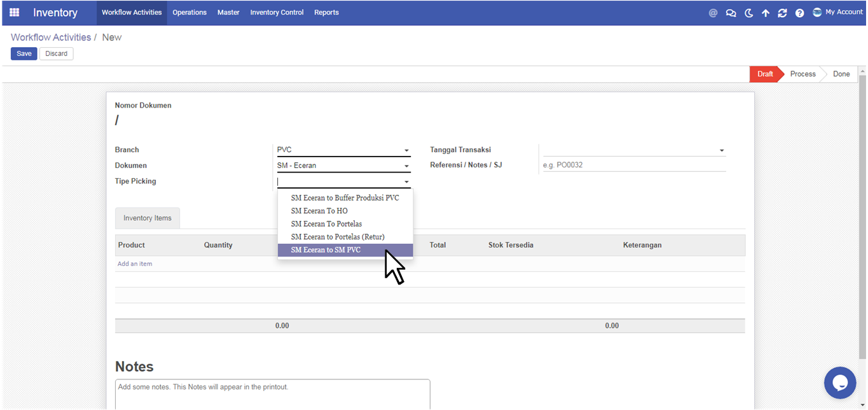Image resolution: width=868 pixels, height=410 pixels.
Task: Click the Process status stage
Action: click(x=803, y=74)
